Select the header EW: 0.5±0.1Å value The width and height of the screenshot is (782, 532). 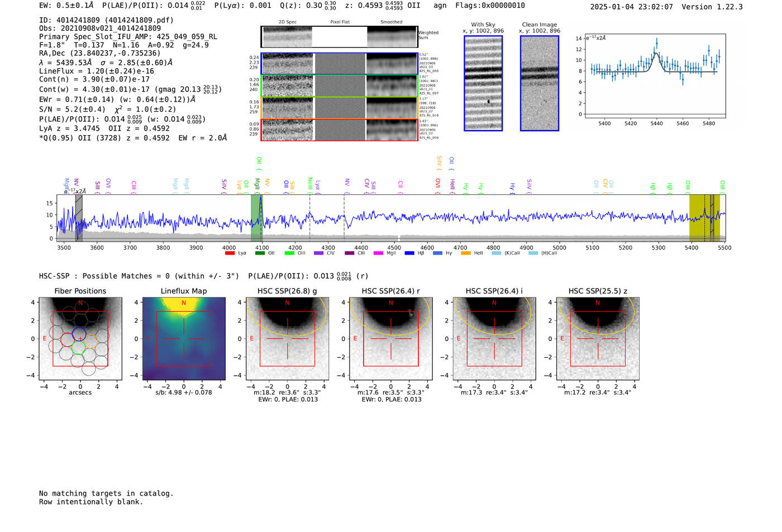tap(66, 5)
